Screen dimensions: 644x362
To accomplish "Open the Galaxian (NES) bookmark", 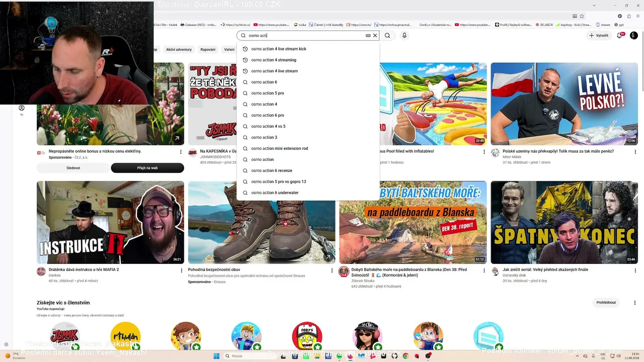I will click(x=198, y=25).
